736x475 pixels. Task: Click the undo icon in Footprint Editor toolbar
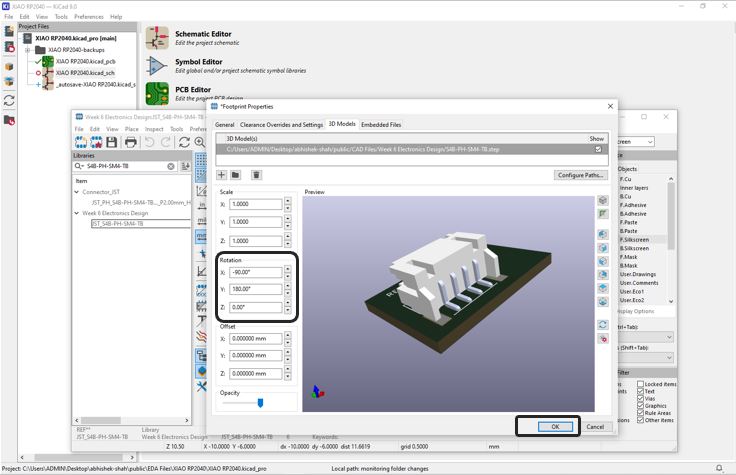[x=149, y=142]
